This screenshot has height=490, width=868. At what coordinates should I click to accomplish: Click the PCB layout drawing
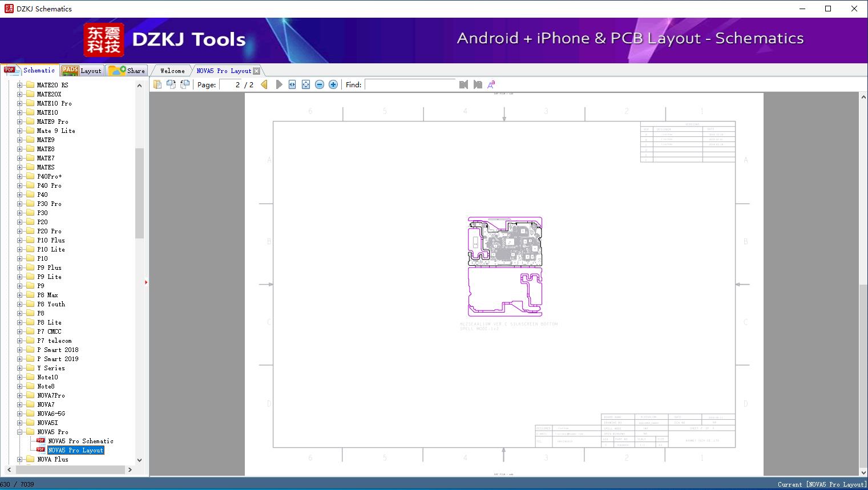point(504,266)
